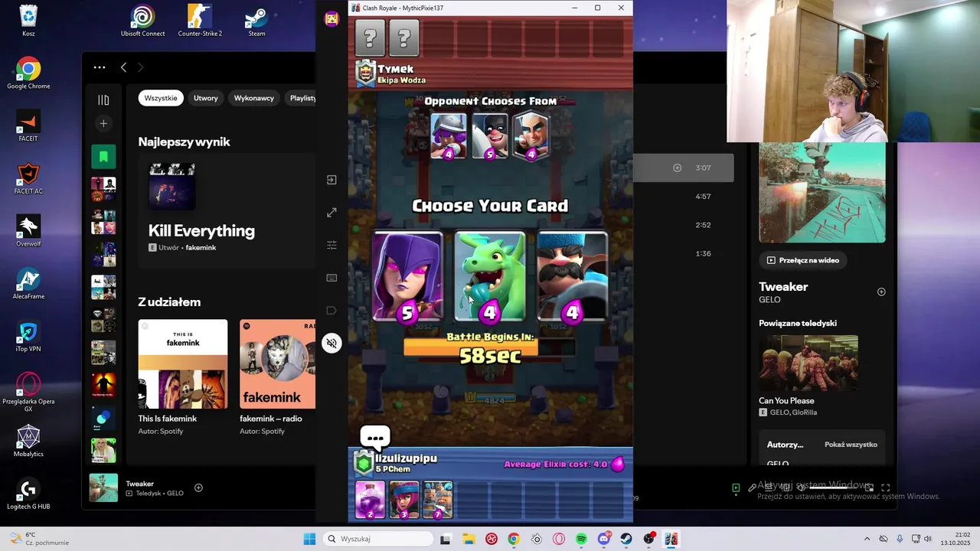Open artist fakemink under Kill Everything
This screenshot has width=980, height=551.
coord(201,248)
